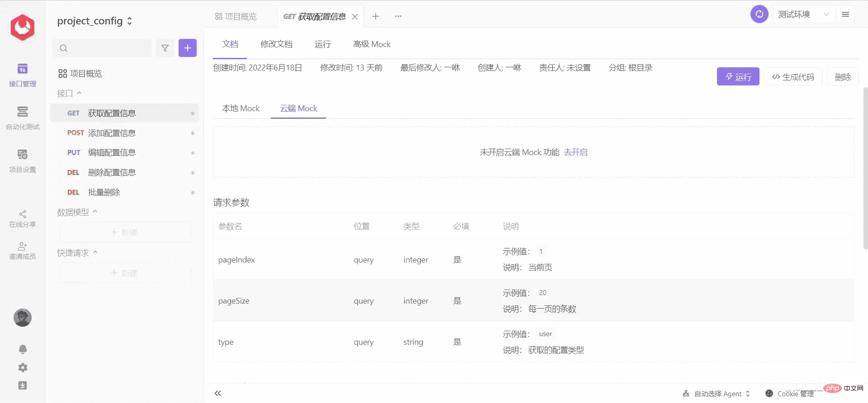Open the hamburger menu icon
The image size is (868, 403).
click(x=845, y=14)
